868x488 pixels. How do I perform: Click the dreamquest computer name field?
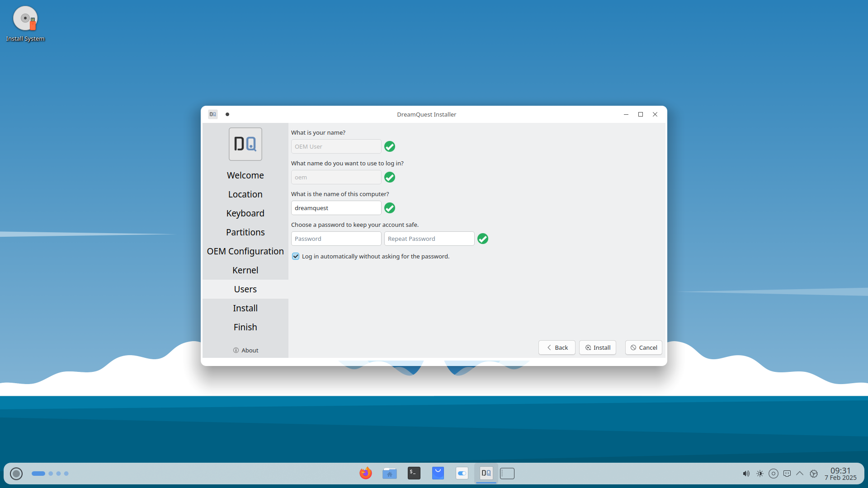point(336,208)
